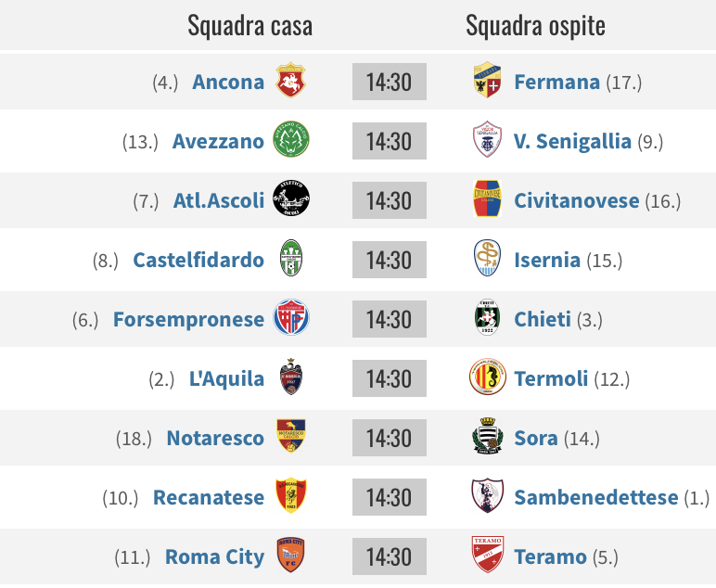The height and width of the screenshot is (588, 716).
Task: Select the Civitanovese red-blue badge
Action: 487,198
